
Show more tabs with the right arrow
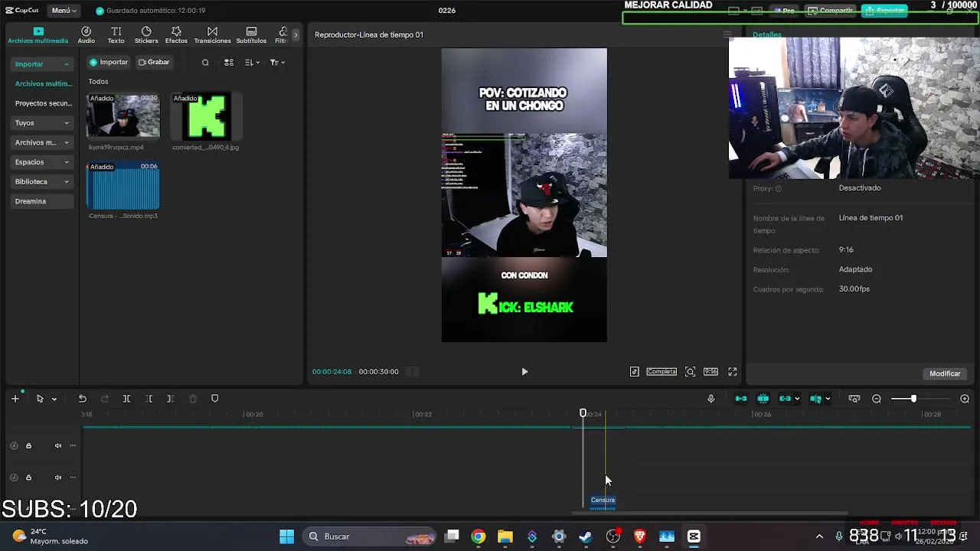[x=296, y=35]
